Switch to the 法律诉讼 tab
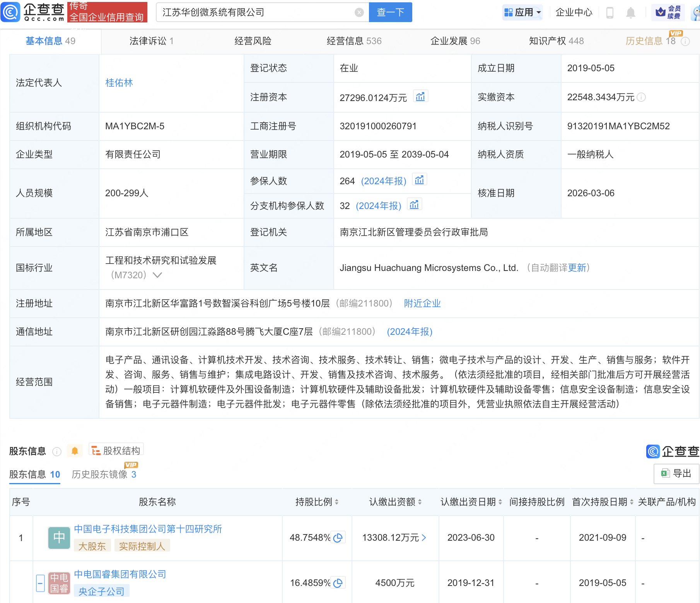 151,41
